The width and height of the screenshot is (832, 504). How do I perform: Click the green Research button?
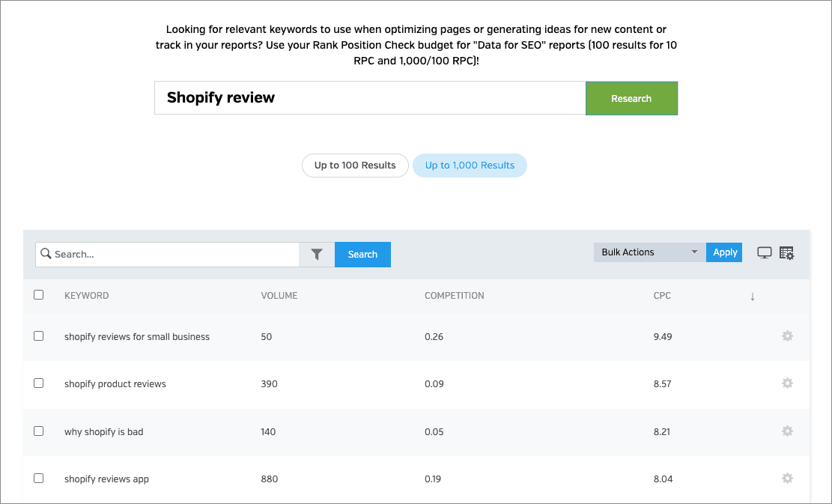631,98
